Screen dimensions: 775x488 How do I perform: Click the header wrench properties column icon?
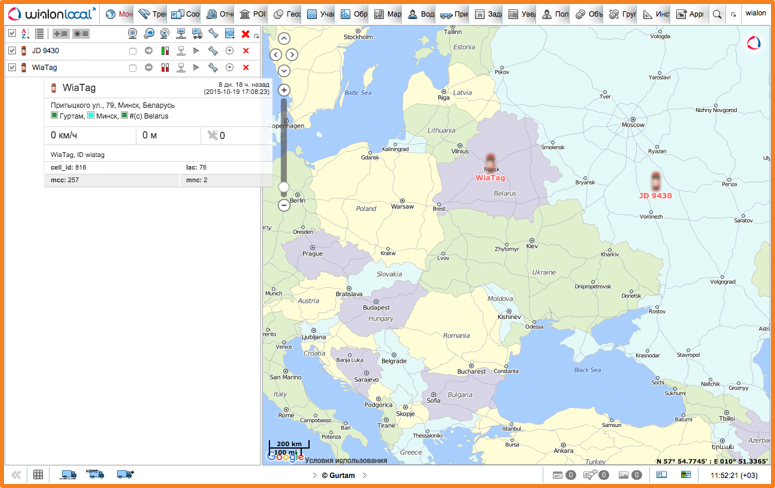click(x=213, y=34)
